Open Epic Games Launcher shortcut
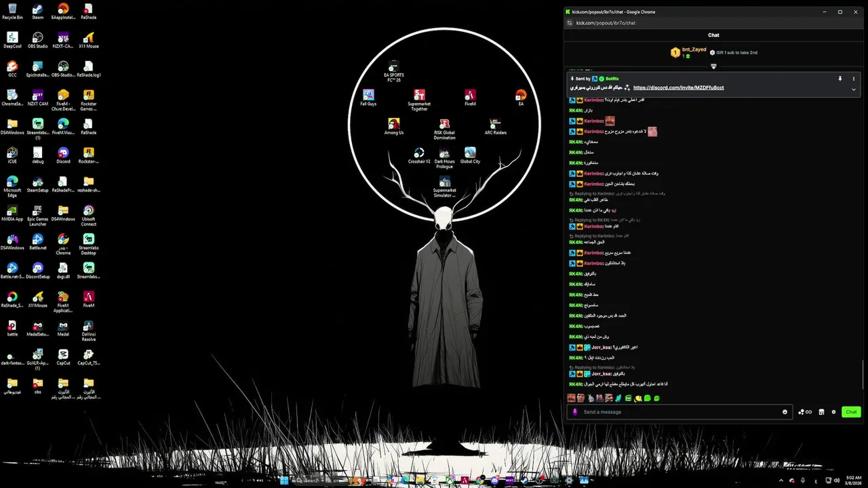868x488 pixels. [38, 215]
